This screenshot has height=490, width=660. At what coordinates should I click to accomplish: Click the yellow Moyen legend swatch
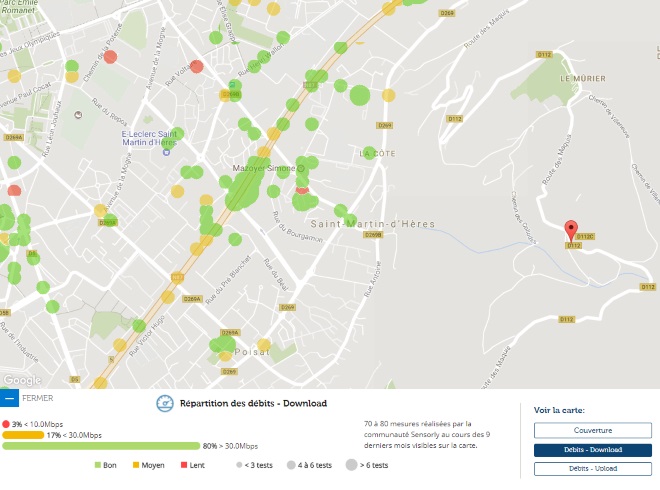click(x=136, y=465)
